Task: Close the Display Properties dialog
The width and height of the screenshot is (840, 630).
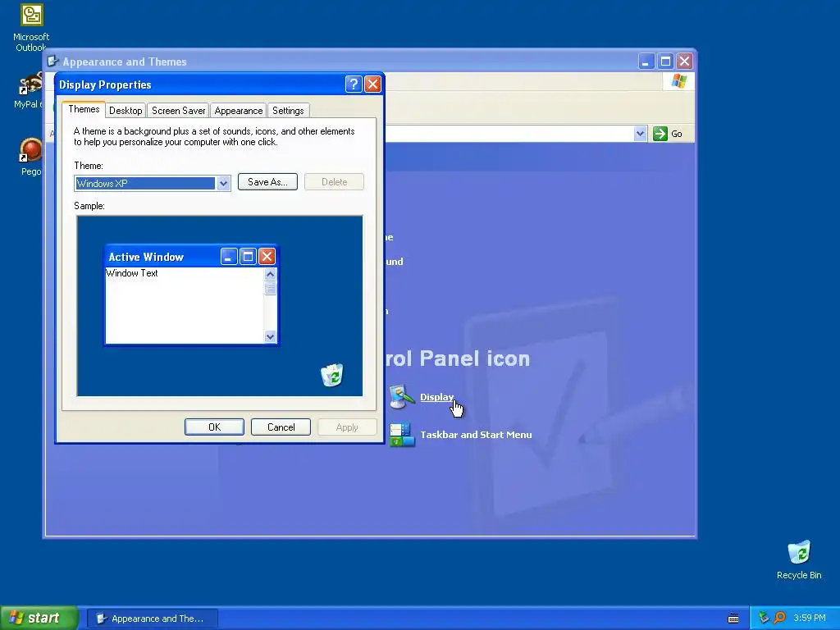Action: click(x=373, y=84)
